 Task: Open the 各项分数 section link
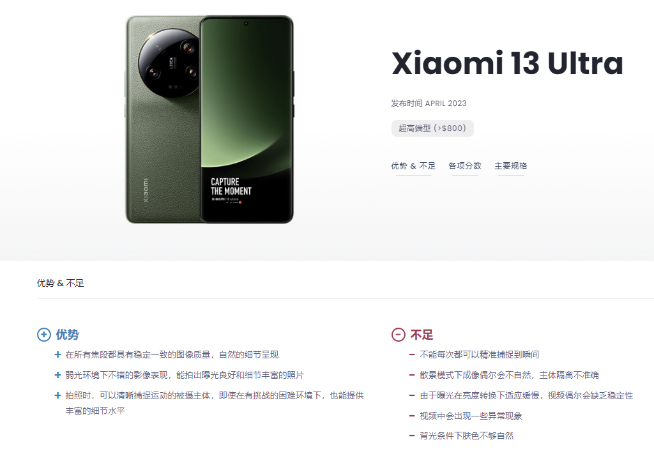[x=465, y=166]
